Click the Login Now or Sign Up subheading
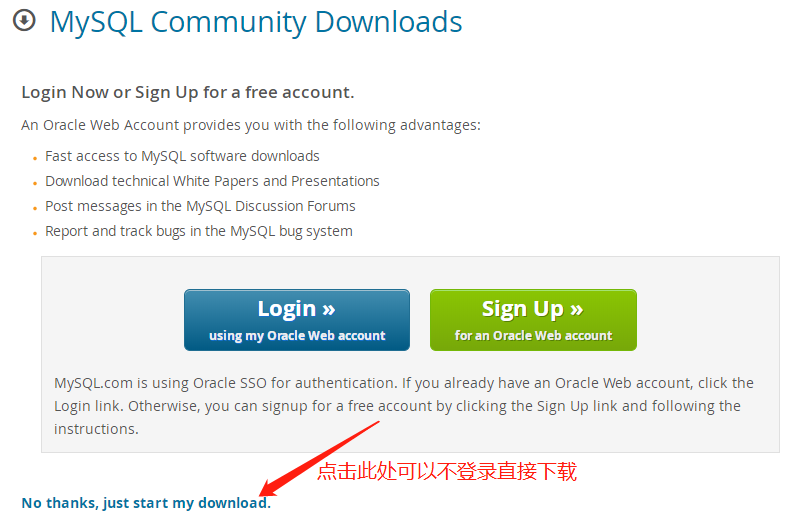The width and height of the screenshot is (786, 526). [188, 93]
